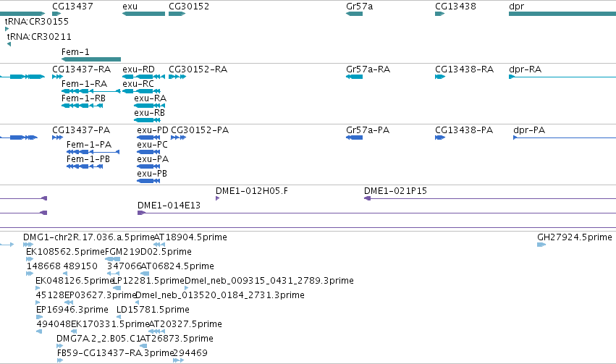Click the teal Fem-1 gene bar
This screenshot has width=616, height=364.
point(91,59)
